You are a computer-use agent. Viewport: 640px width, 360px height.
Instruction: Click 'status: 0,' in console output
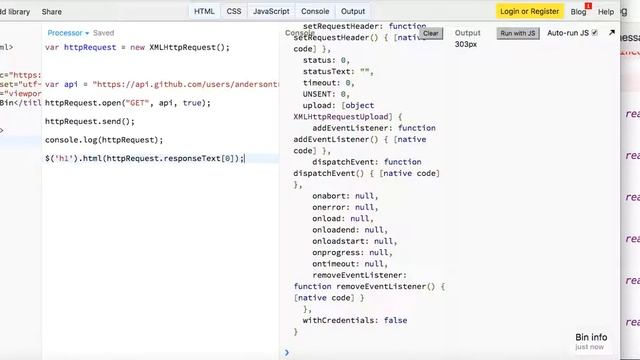click(x=326, y=60)
